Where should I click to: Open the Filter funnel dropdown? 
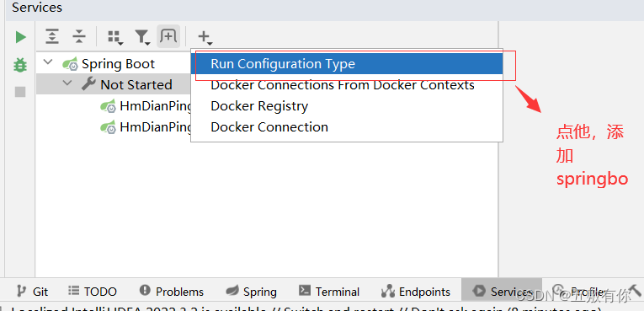(x=142, y=37)
